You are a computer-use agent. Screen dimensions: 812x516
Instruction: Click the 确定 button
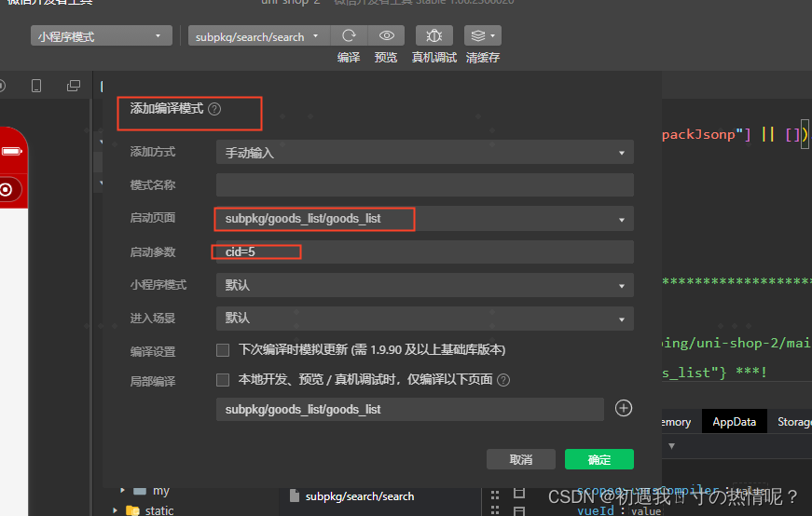(599, 459)
